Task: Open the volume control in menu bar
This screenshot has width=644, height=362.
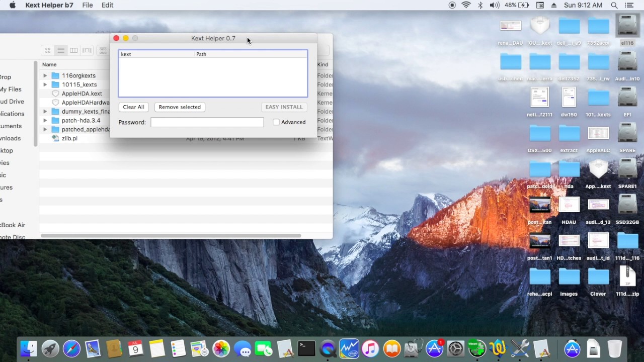Action: [x=495, y=5]
